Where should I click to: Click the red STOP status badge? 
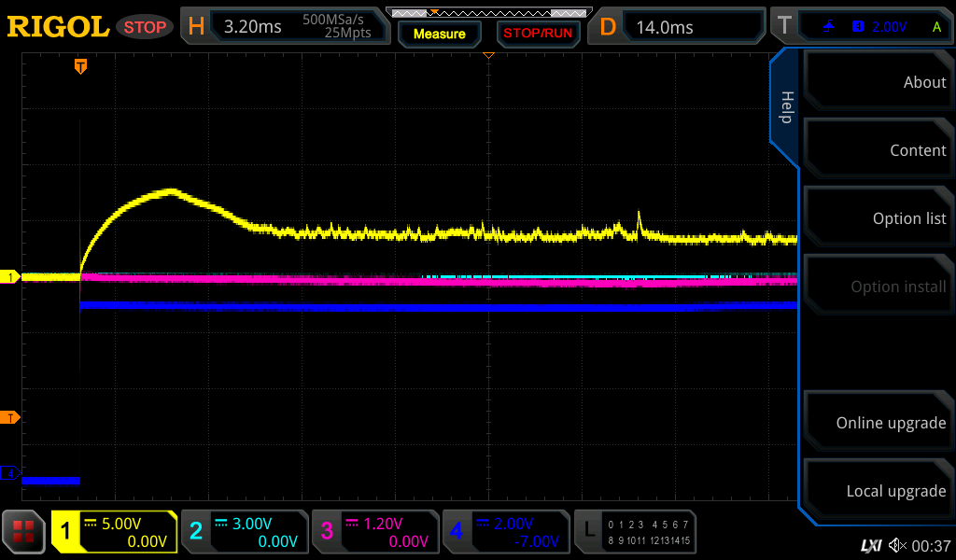pos(145,27)
